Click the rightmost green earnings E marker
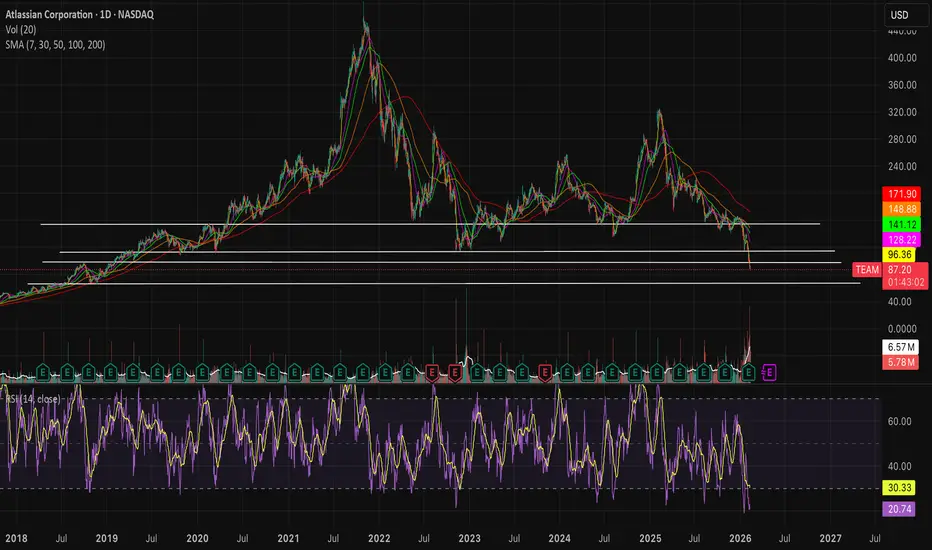This screenshot has width=932, height=550. (748, 373)
